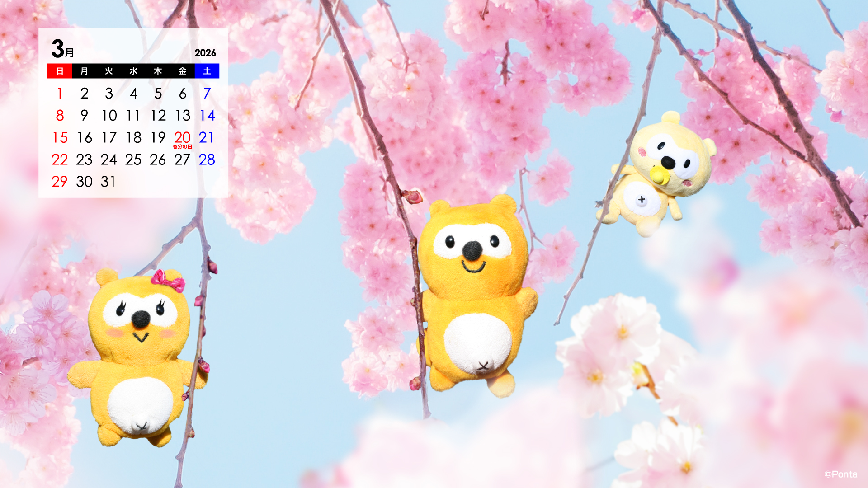868x488 pixels.
Task: Click the ©Ponta copyright text
Action: (x=840, y=474)
